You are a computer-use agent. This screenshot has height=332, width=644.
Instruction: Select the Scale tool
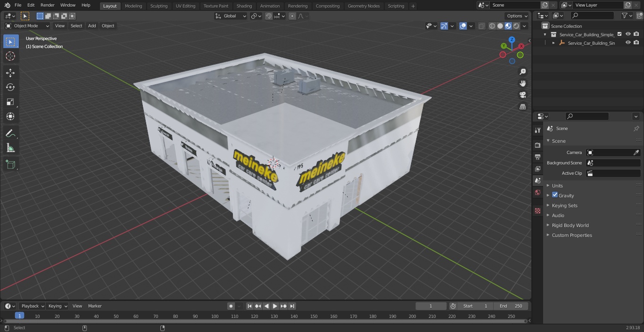[x=10, y=102]
